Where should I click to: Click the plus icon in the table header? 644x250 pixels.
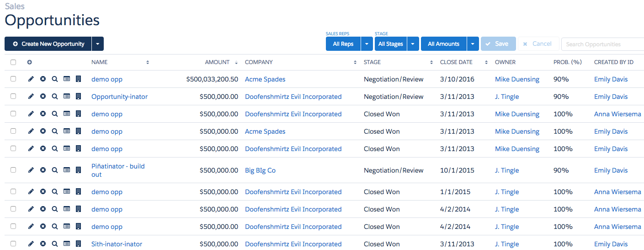[30, 62]
